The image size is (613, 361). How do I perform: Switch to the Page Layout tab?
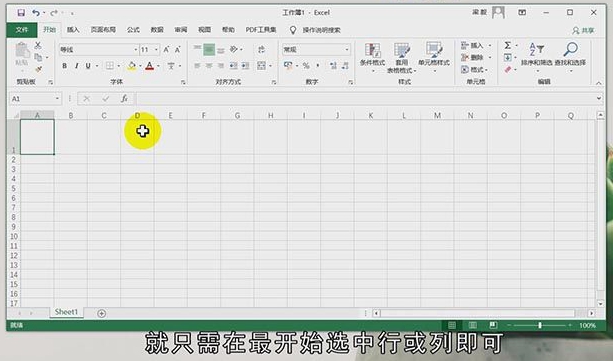[103, 30]
